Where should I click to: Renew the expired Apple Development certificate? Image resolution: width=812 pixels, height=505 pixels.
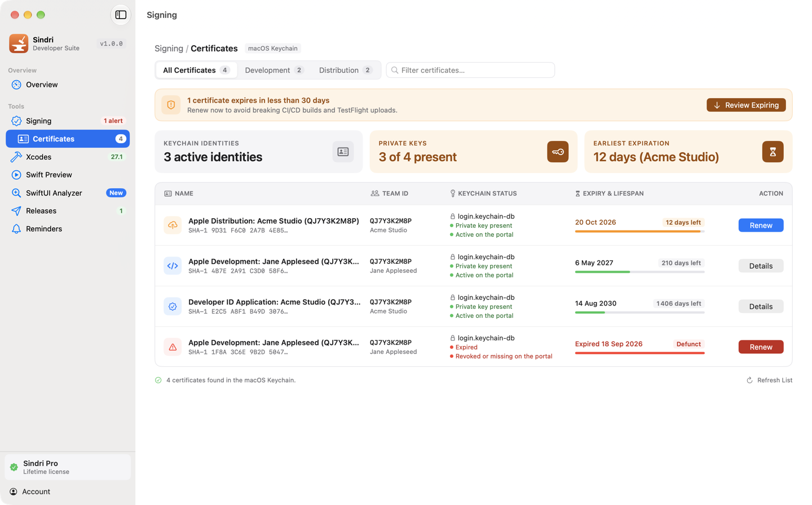[761, 347]
